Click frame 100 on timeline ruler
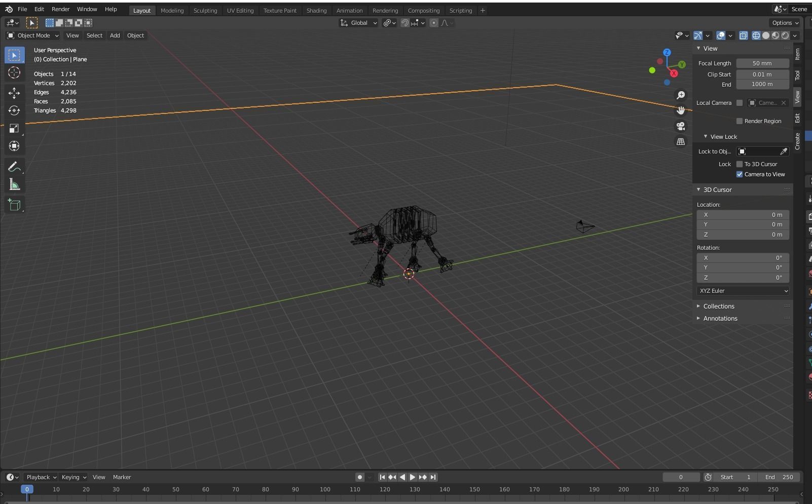This screenshot has width=812, height=504. point(325,490)
